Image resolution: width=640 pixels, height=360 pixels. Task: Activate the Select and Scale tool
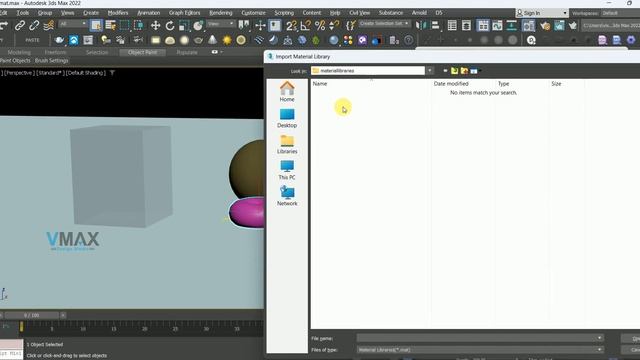coord(184,26)
